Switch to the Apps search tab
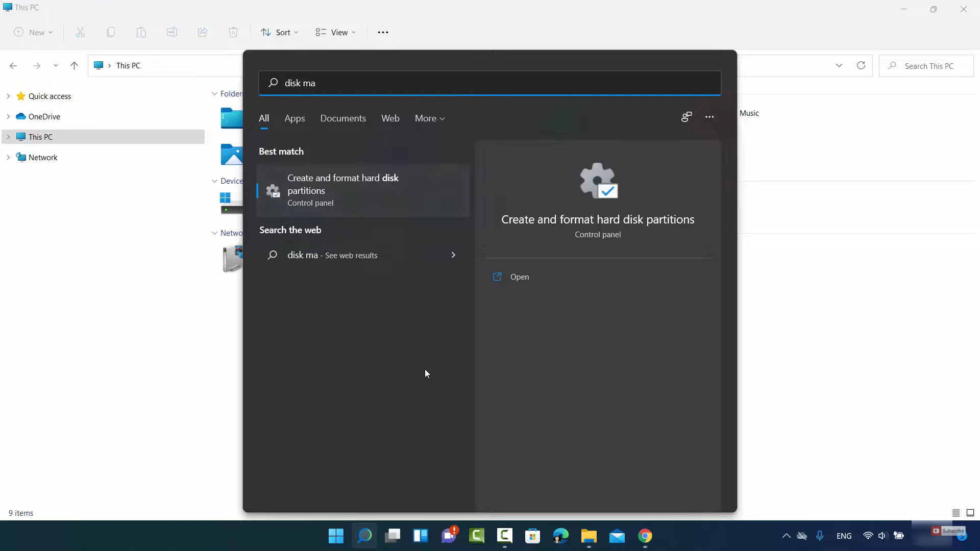The width and height of the screenshot is (980, 551). 295,118
